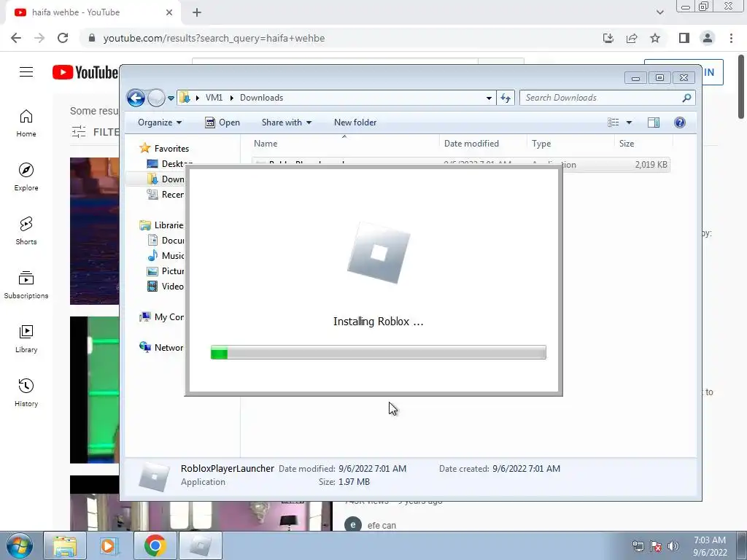Image resolution: width=747 pixels, height=560 pixels.
Task: Click Roblox installer taskbar button
Action: point(200,545)
